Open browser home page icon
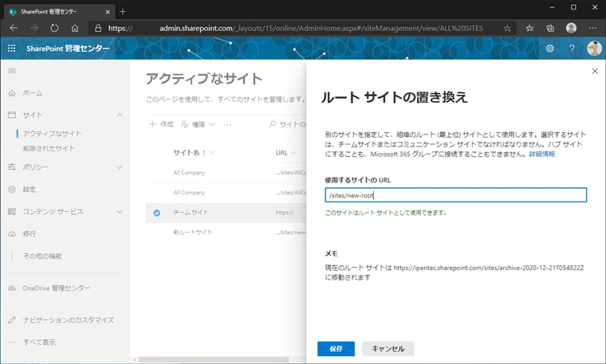The height and width of the screenshot is (364, 606). 75,28
